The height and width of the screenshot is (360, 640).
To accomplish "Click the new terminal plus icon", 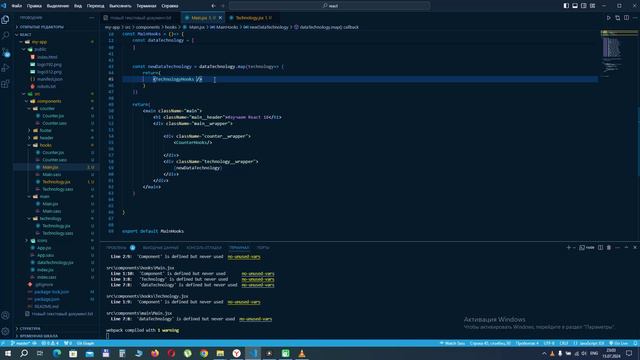I will click(x=568, y=247).
